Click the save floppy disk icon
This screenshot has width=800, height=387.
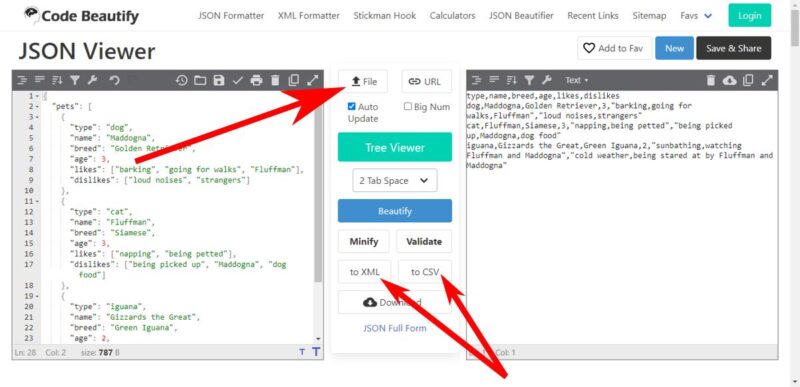tap(219, 80)
